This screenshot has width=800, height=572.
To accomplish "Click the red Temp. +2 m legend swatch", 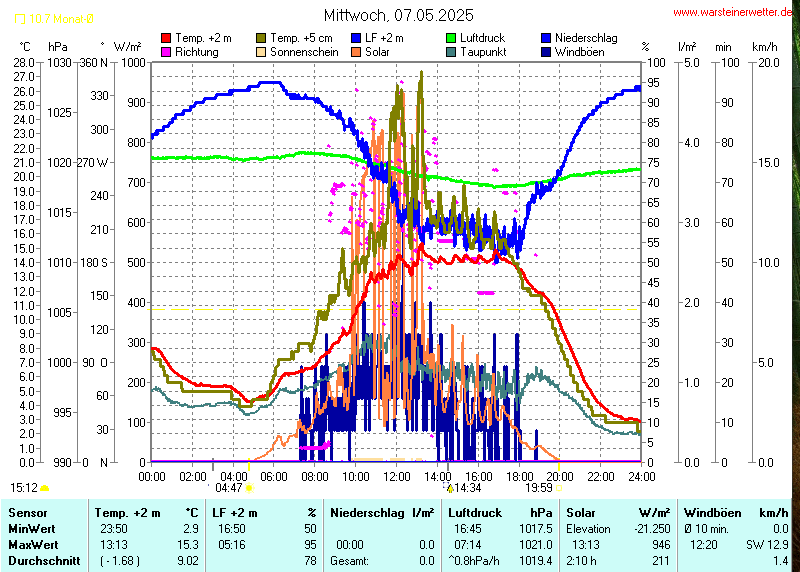I will [166, 38].
